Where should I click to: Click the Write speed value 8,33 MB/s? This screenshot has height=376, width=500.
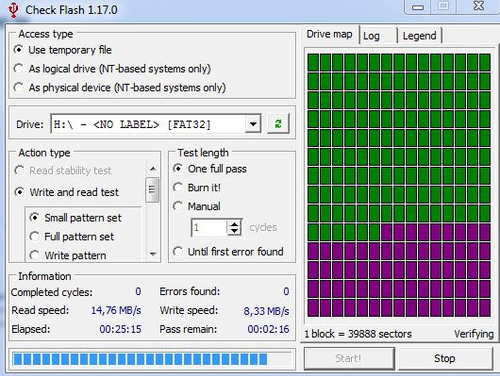(266, 311)
